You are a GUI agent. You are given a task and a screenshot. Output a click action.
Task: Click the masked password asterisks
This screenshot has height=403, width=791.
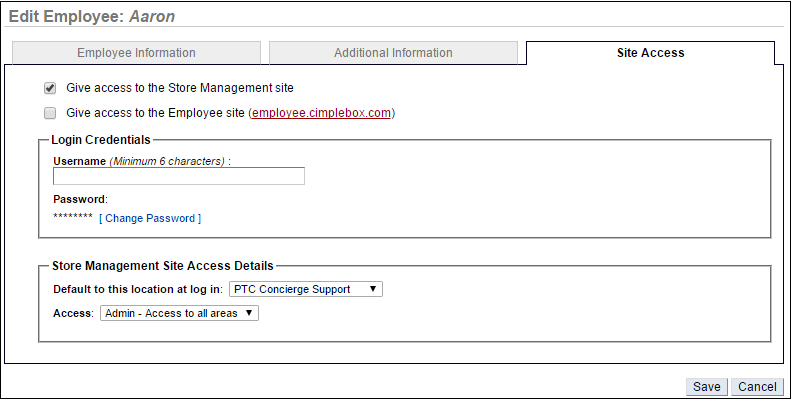72,218
